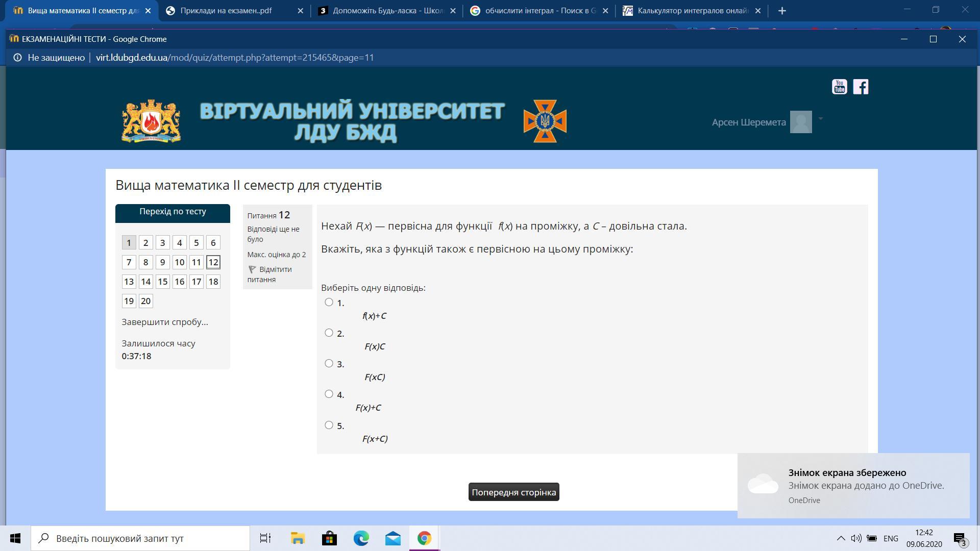The width and height of the screenshot is (980, 551).
Task: Show hidden system tray icons
Action: click(x=841, y=538)
